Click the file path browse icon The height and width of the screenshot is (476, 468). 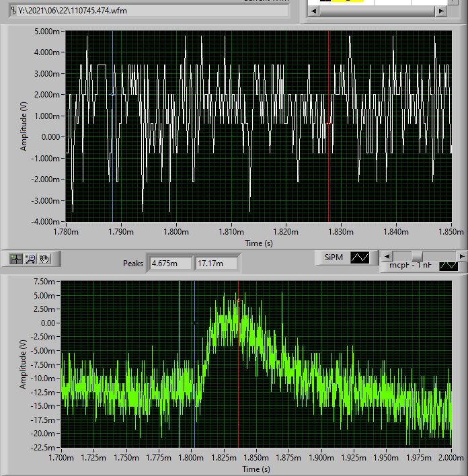13,11
